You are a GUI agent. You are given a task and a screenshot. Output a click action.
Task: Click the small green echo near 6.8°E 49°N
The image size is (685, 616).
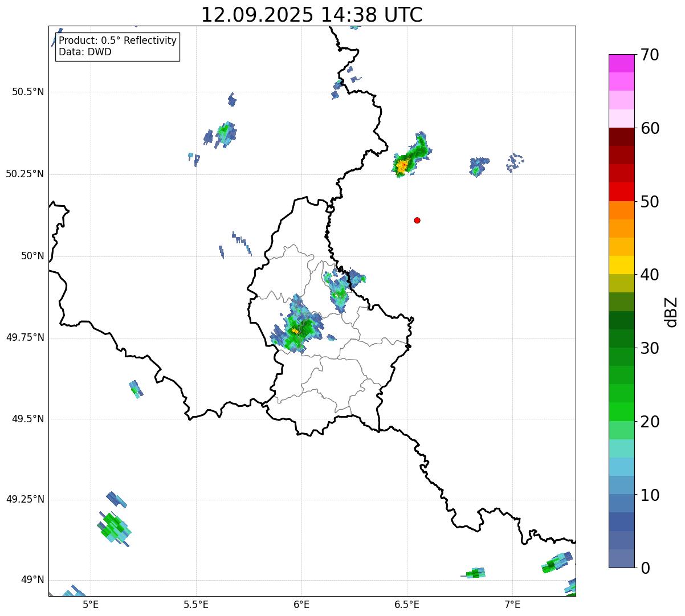(475, 573)
